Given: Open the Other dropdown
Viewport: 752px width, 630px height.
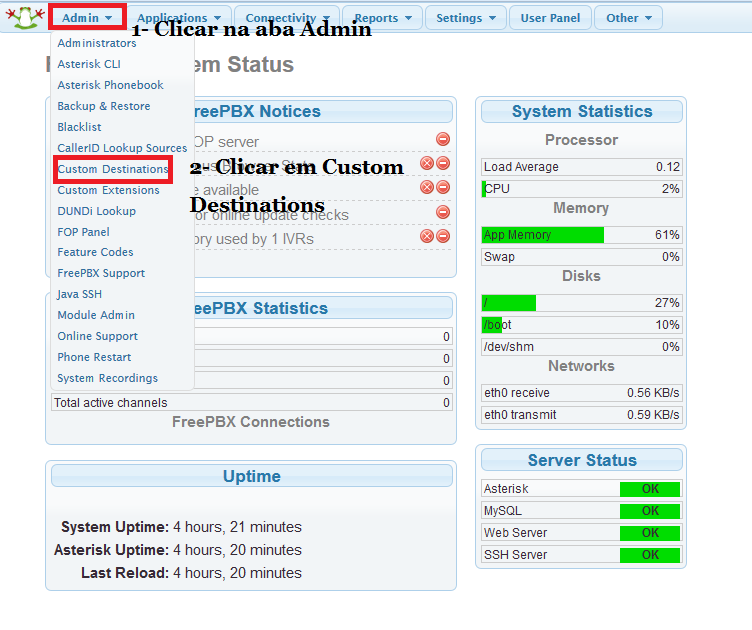Looking at the screenshot, I should coord(628,18).
